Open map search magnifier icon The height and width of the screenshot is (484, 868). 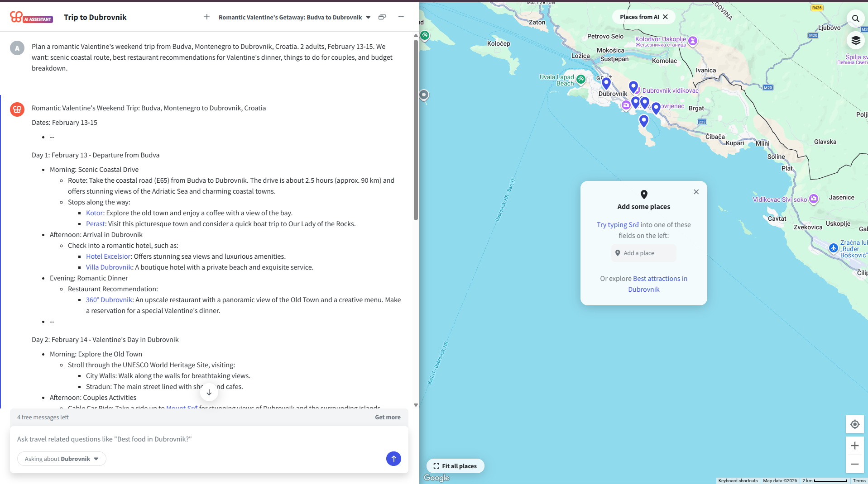pos(855,19)
